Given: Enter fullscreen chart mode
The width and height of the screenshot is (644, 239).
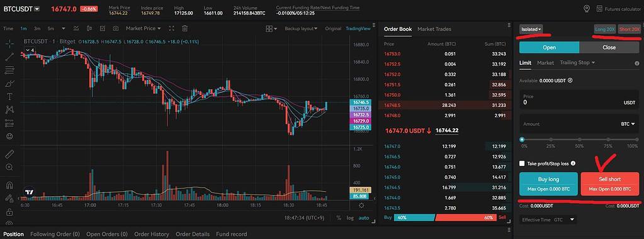Looking at the screenshot, I should (x=172, y=28).
